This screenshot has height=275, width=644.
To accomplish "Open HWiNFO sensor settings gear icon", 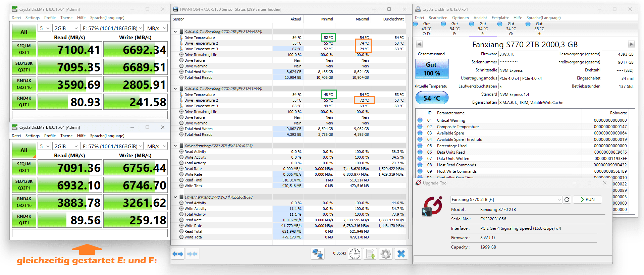I will 386,254.
